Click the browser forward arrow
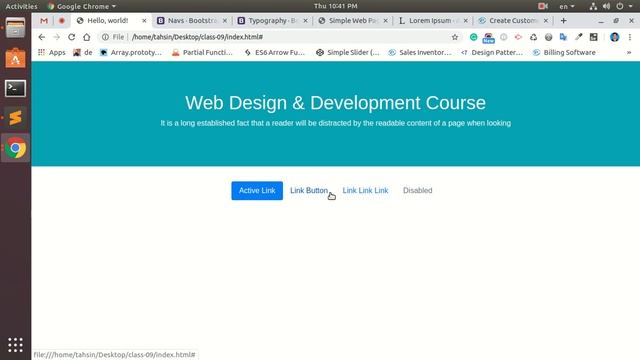Image resolution: width=640 pixels, height=360 pixels. pyautogui.click(x=57, y=37)
